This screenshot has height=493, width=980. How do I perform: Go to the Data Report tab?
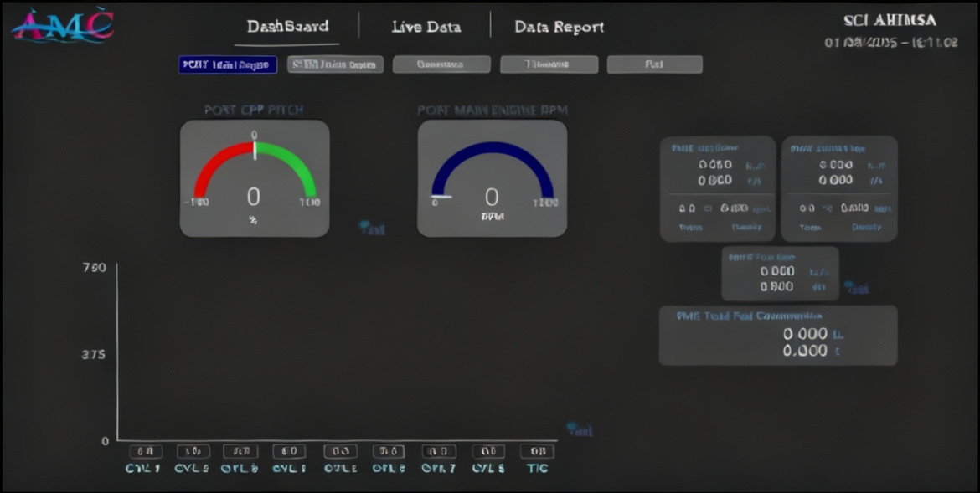[559, 27]
